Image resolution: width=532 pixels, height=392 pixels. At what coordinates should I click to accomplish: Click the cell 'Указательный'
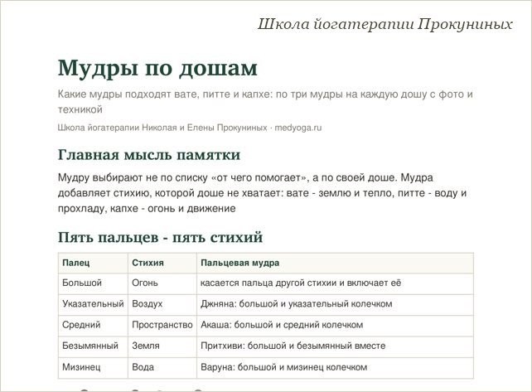[93, 305]
